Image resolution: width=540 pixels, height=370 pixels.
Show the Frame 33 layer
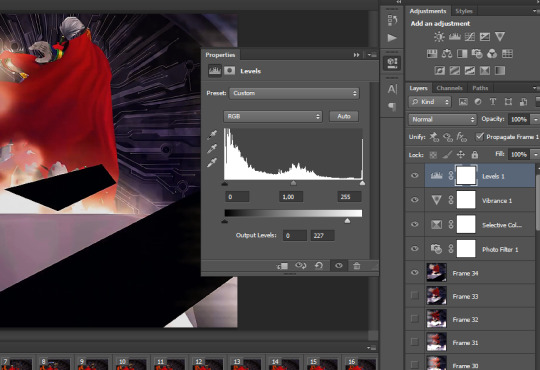415,296
